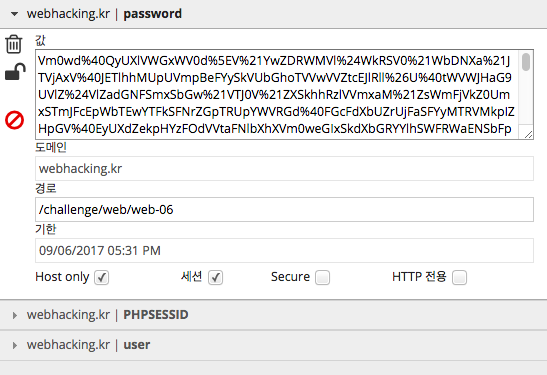Toggle the Host only checkbox
This screenshot has height=375, width=547.
tap(102, 278)
